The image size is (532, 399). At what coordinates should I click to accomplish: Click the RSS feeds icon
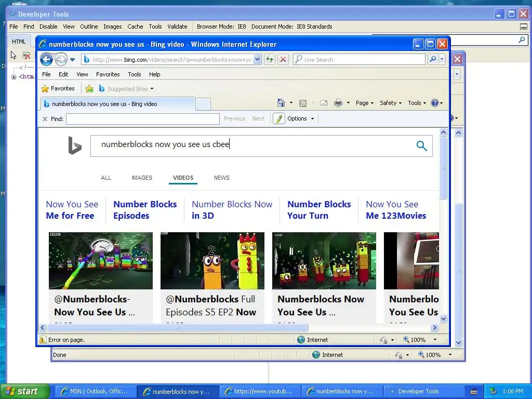click(303, 103)
